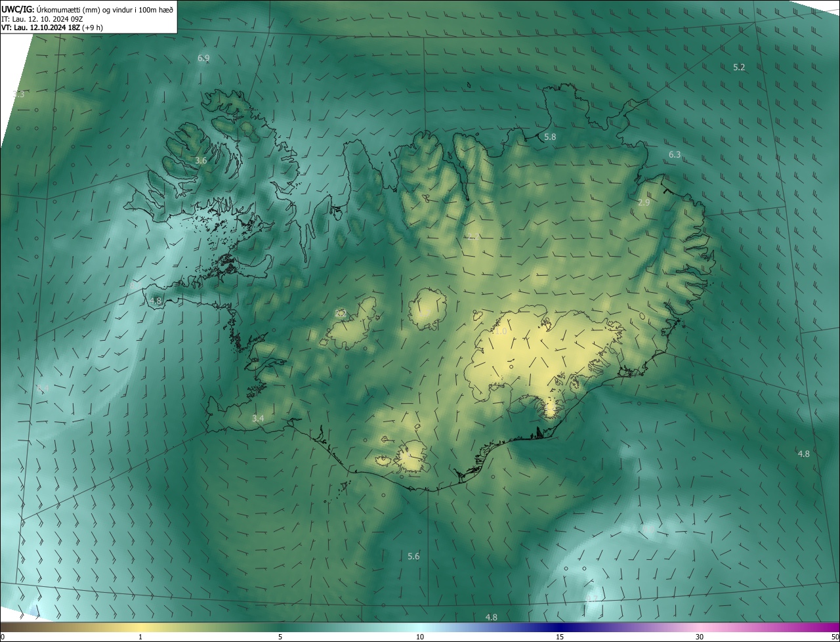
Task: Click the colour bar tick label 50
Action: pyautogui.click(x=834, y=637)
